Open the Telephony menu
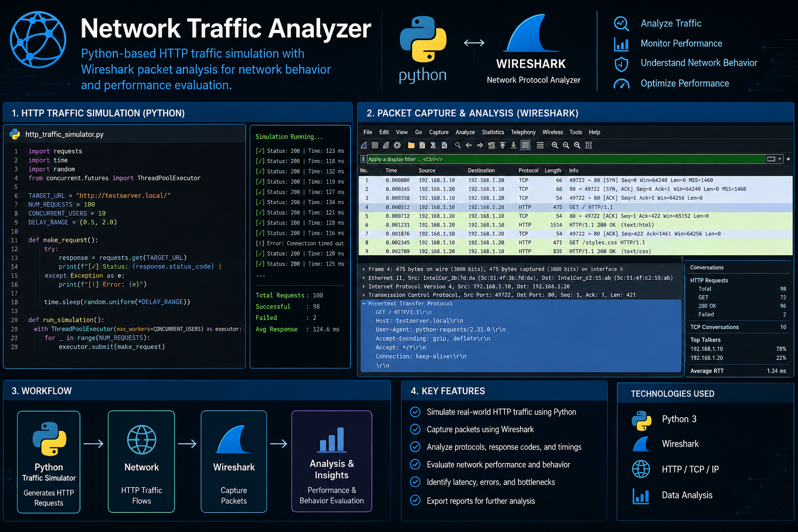798x532 pixels. [x=523, y=132]
